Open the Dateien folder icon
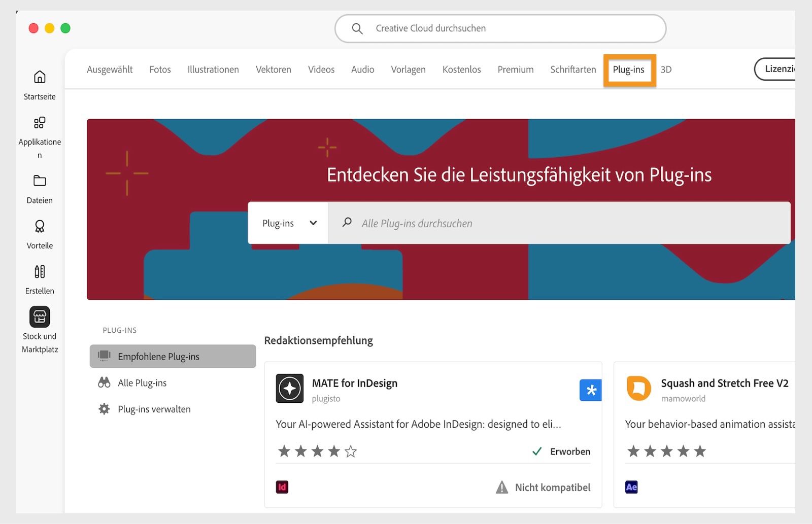This screenshot has width=812, height=524. (40, 181)
